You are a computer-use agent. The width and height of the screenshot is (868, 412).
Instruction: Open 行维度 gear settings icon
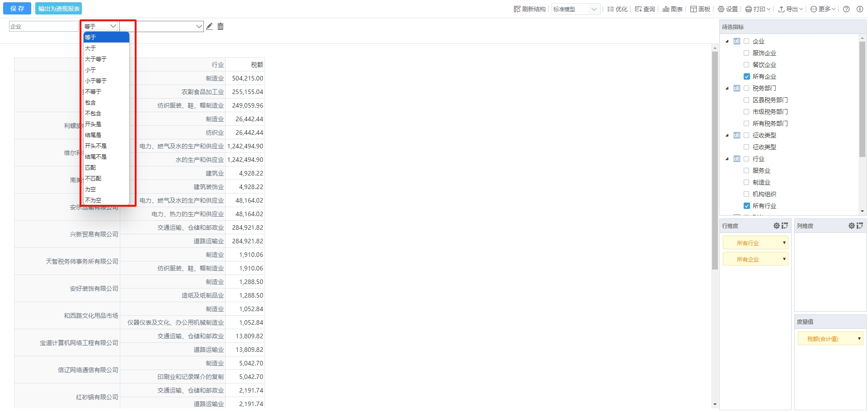[x=776, y=226]
